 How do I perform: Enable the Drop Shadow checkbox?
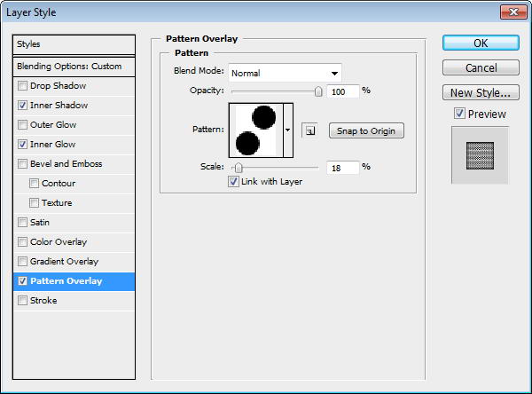click(22, 85)
